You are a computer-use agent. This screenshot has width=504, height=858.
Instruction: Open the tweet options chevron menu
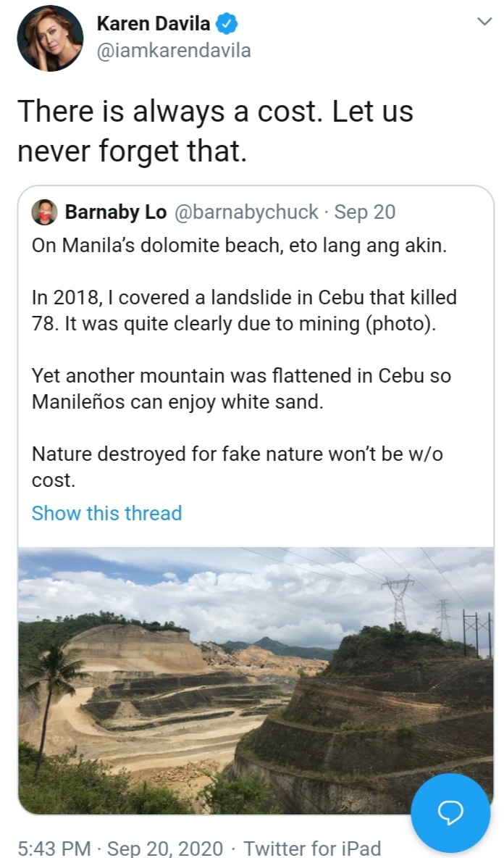point(484,22)
